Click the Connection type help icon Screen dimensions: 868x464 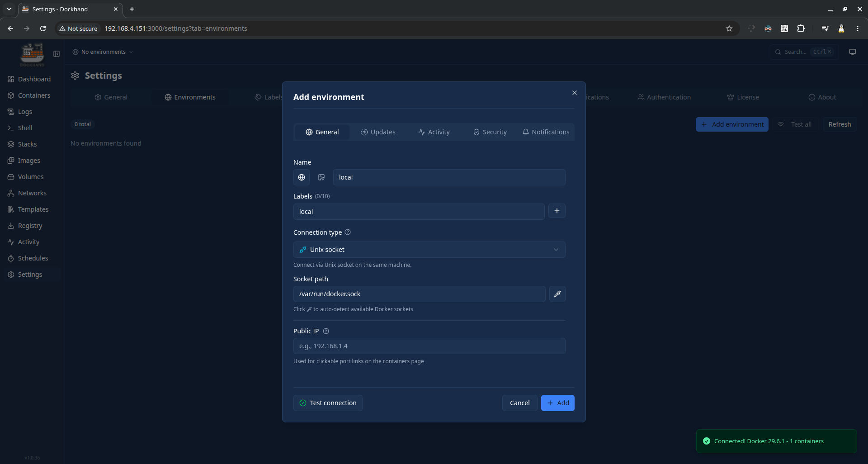click(x=348, y=232)
